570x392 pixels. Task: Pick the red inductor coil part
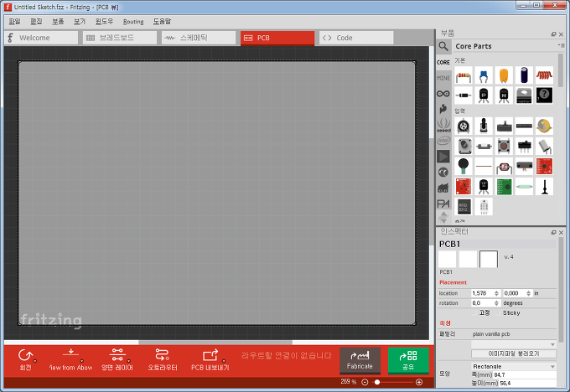(544, 75)
